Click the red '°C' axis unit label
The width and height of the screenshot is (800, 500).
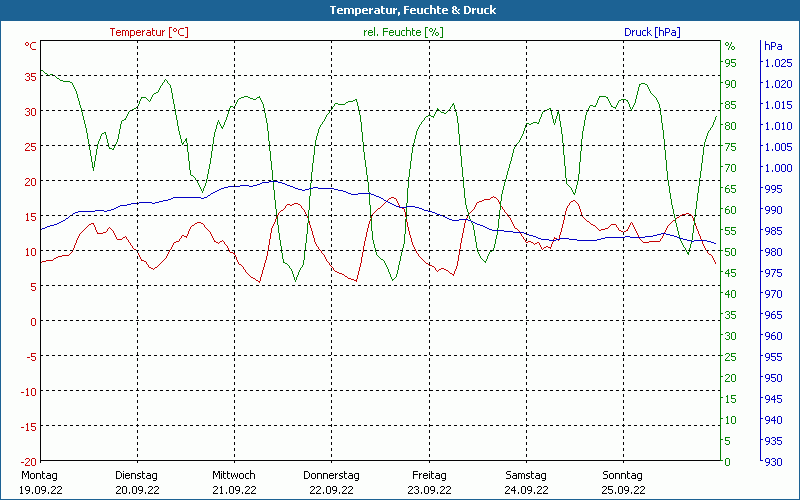coord(31,46)
